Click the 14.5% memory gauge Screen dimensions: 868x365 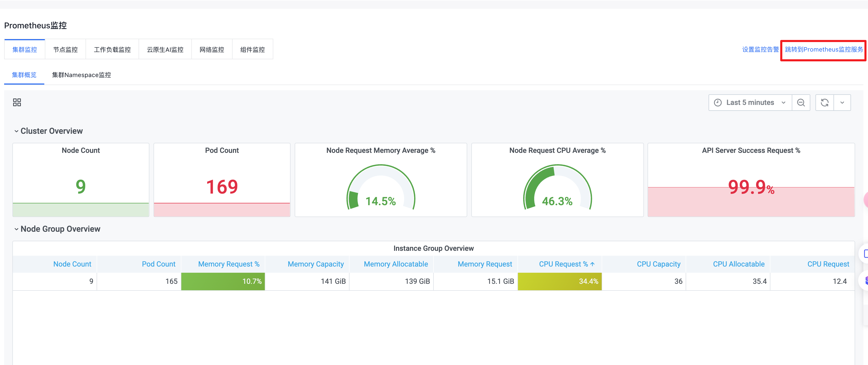381,187
